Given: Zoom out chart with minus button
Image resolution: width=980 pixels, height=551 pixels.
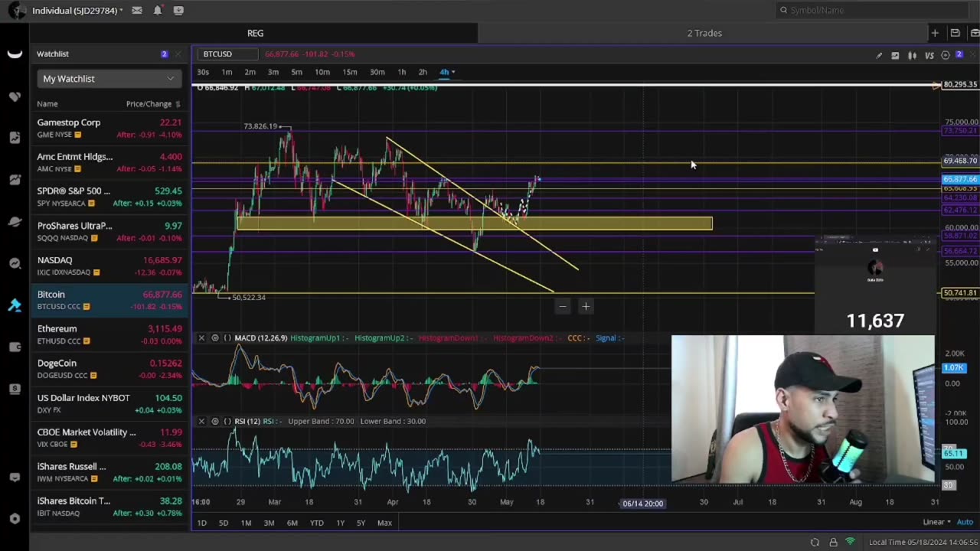Looking at the screenshot, I should pyautogui.click(x=563, y=307).
